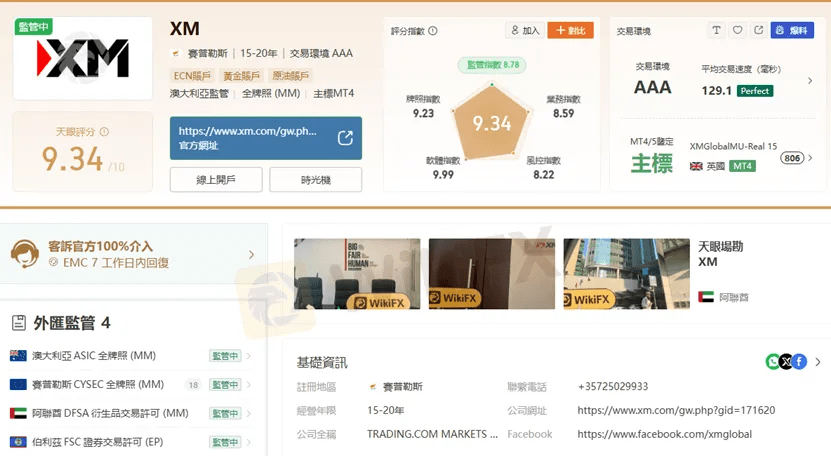Image resolution: width=831 pixels, height=456 pixels.
Task: Click the 牌照指數 9.23 value
Action: click(423, 113)
